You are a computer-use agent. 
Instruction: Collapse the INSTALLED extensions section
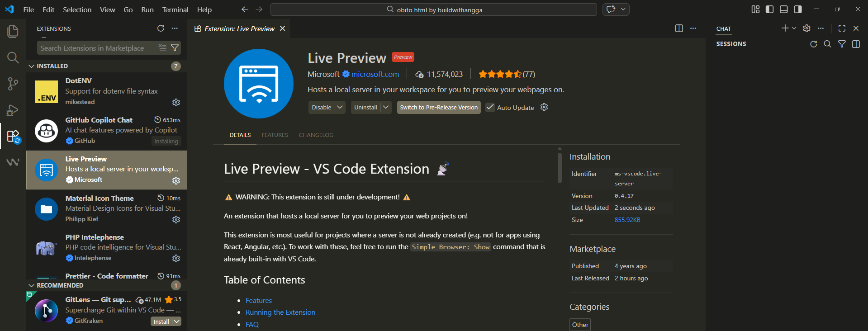point(32,66)
